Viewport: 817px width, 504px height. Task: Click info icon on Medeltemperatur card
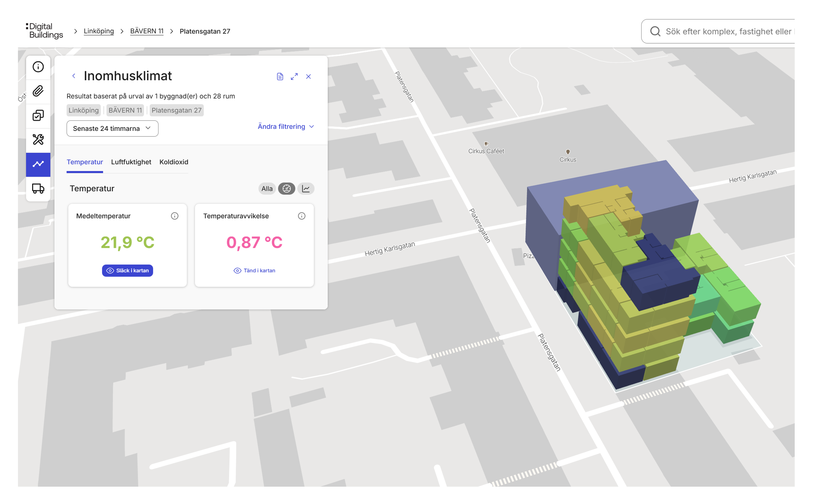click(x=175, y=216)
